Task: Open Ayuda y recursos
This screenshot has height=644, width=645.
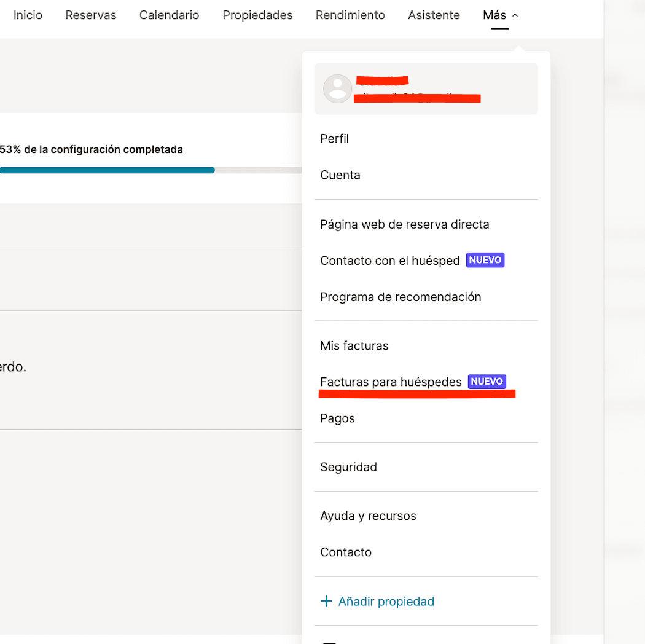Action: pyautogui.click(x=368, y=516)
